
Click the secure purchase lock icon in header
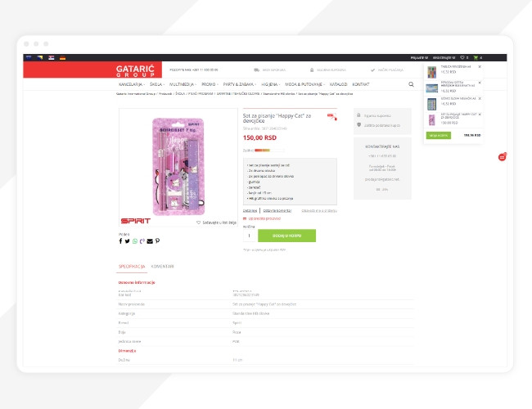pos(312,70)
